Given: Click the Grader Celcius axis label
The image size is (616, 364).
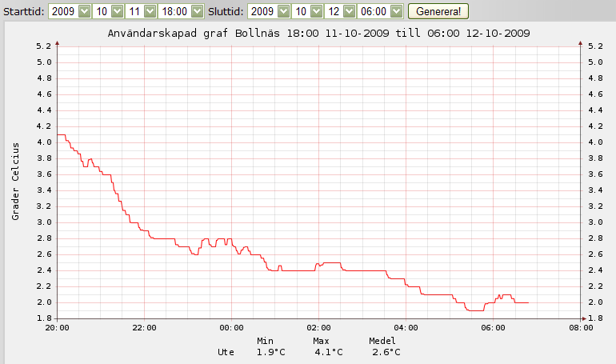Looking at the screenshot, I should point(15,182).
